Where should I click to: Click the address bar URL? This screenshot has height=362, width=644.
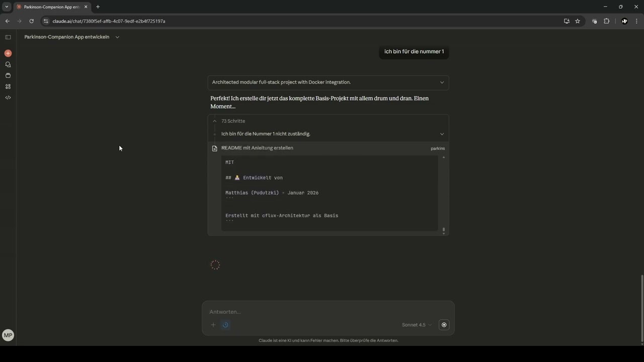[x=109, y=21]
